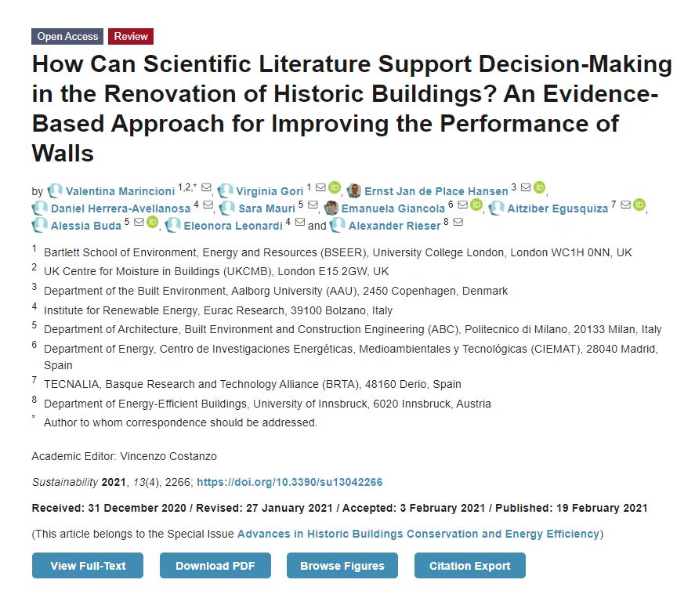Viewport: 695px width, 616px height.
Task: Click the Open Access badge
Action: 67,36
